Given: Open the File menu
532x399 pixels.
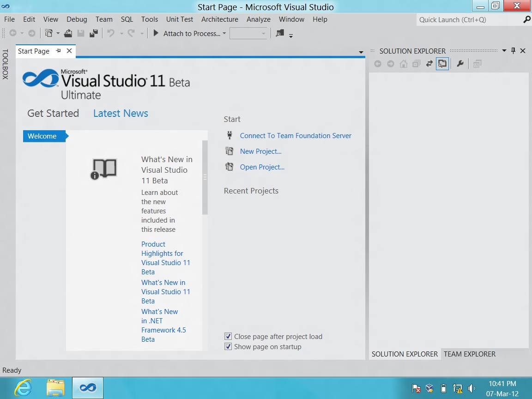Looking at the screenshot, I should [9, 19].
